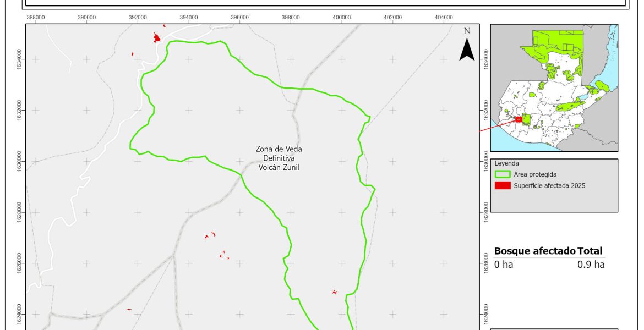This screenshot has width=644, height=330.
Task: Select the 0 ha forest value
Action: (503, 265)
